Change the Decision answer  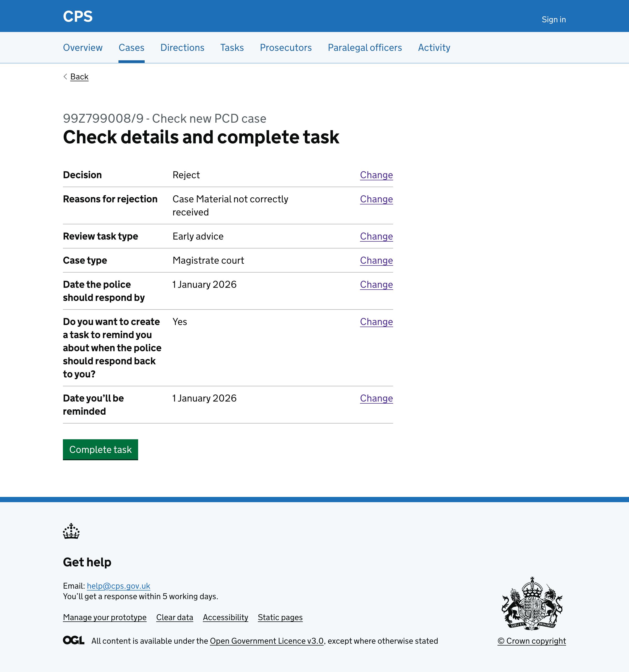point(376,175)
